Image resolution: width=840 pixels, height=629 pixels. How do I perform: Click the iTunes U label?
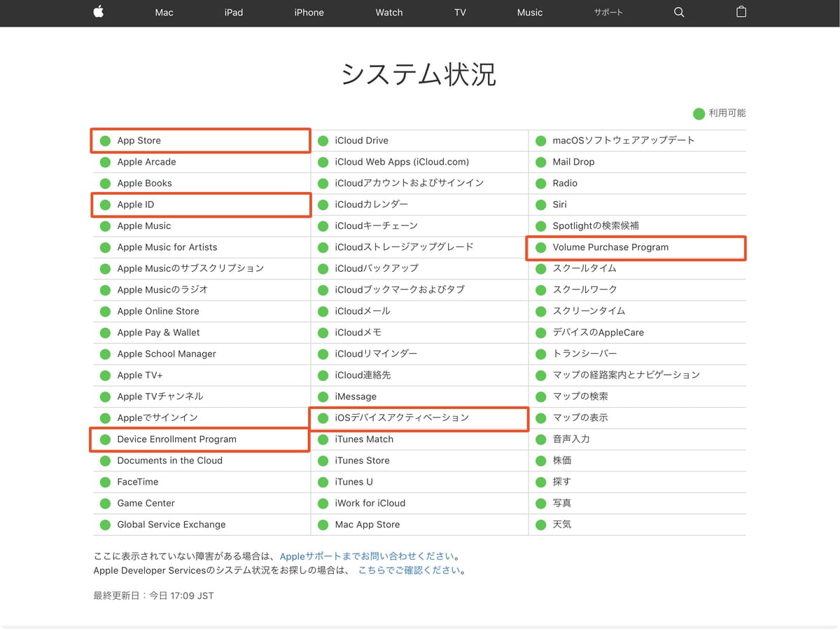click(353, 482)
